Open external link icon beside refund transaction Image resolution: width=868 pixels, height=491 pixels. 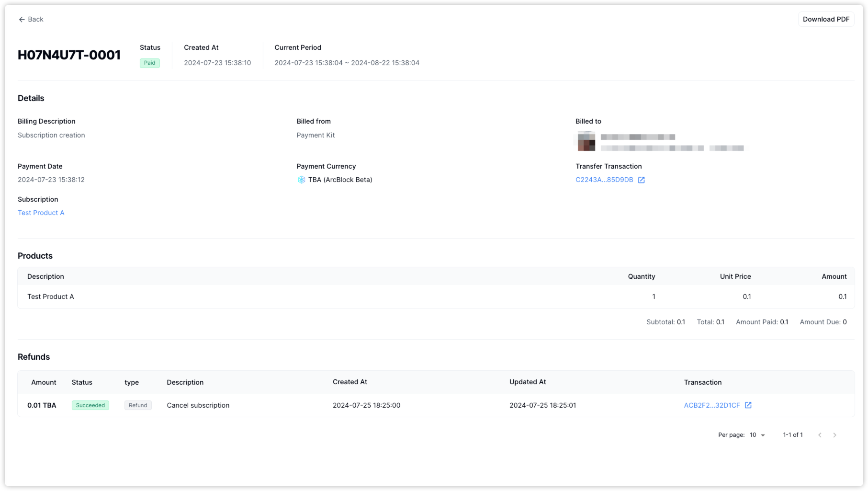point(748,405)
